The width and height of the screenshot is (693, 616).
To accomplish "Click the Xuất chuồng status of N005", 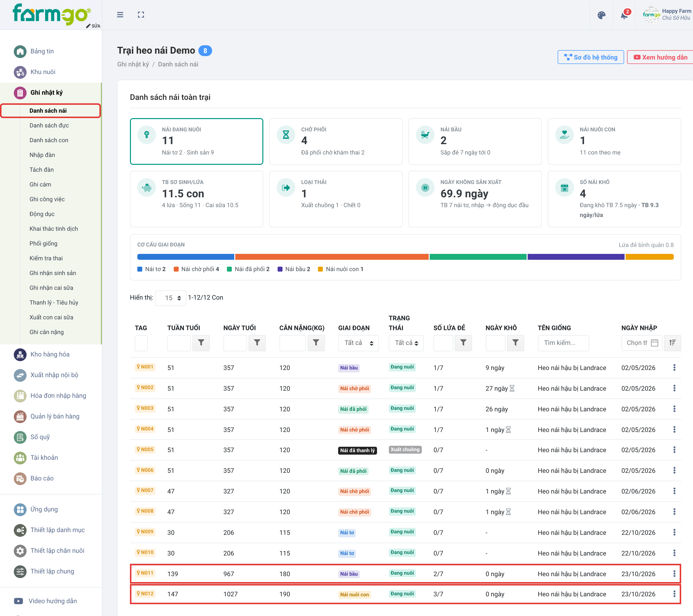I will pyautogui.click(x=405, y=450).
